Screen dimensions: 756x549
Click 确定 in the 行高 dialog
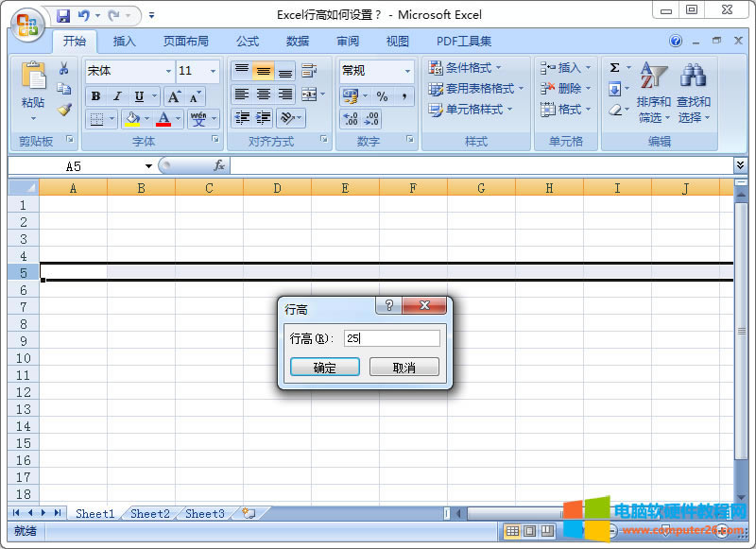click(324, 367)
